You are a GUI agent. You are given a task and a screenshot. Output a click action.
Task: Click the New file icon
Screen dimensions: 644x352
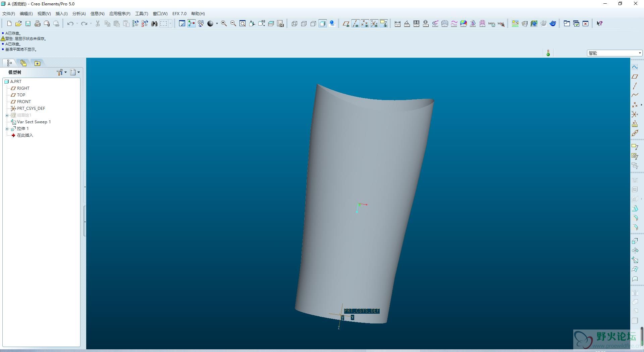tap(9, 24)
